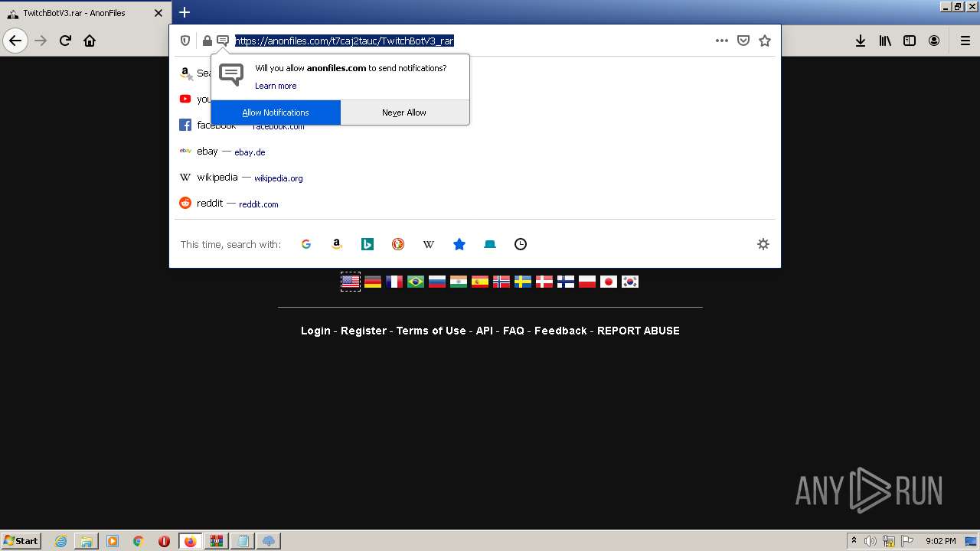
Task: Select the Danish flag language
Action: pyautogui.click(x=544, y=282)
